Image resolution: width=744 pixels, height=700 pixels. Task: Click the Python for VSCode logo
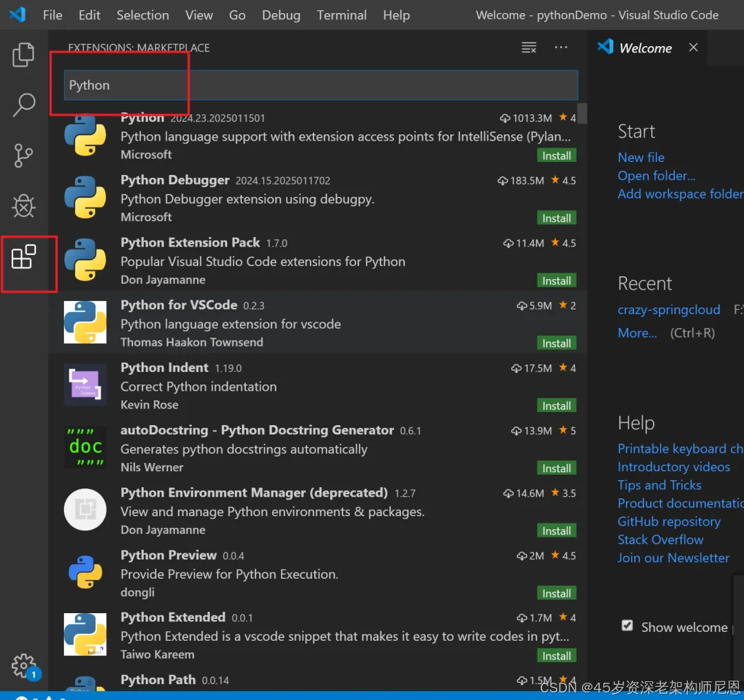tap(85, 322)
